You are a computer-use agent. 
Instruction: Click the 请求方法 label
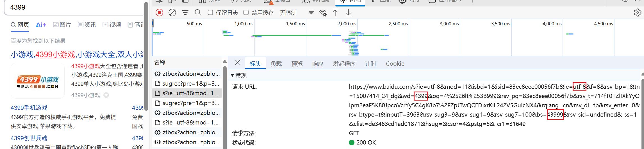coord(244,133)
